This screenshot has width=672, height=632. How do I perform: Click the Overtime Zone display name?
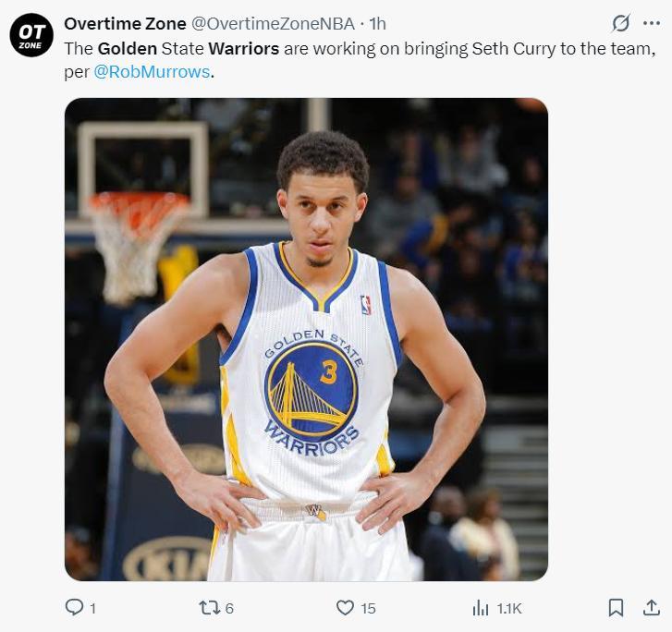tap(125, 23)
